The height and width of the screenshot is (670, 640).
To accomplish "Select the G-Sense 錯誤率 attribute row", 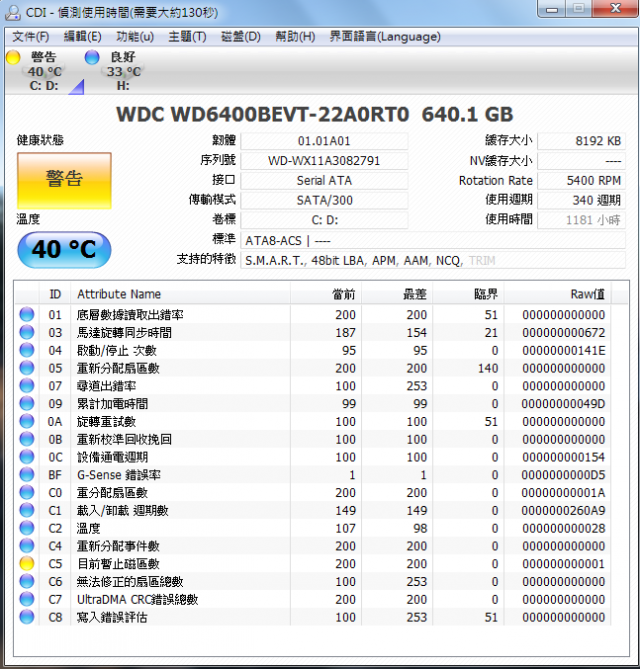I will [x=313, y=475].
